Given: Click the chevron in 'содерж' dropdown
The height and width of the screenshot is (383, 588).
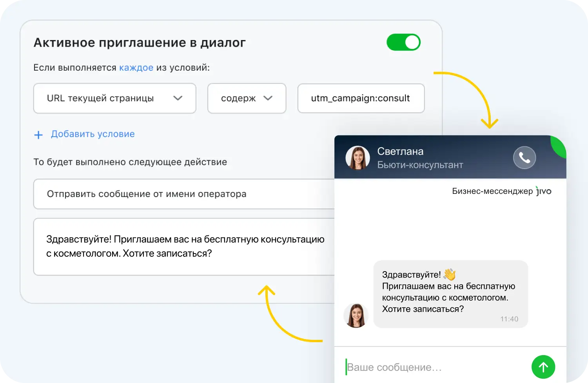Looking at the screenshot, I should click(268, 98).
